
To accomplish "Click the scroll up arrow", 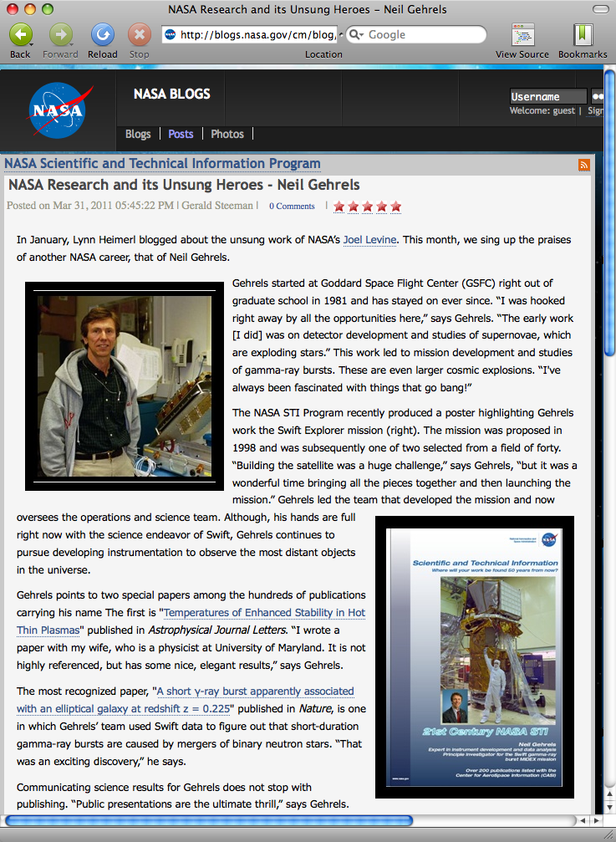I will coord(609,794).
